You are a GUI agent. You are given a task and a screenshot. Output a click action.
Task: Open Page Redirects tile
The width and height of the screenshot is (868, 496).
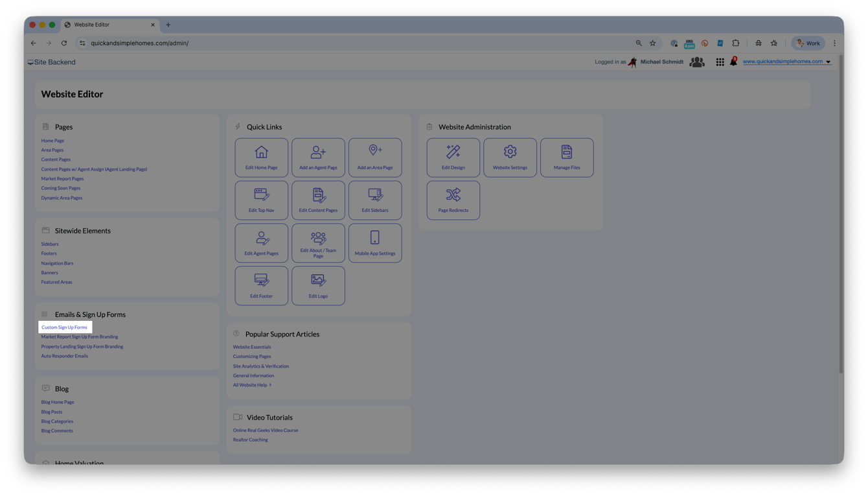[x=453, y=200]
